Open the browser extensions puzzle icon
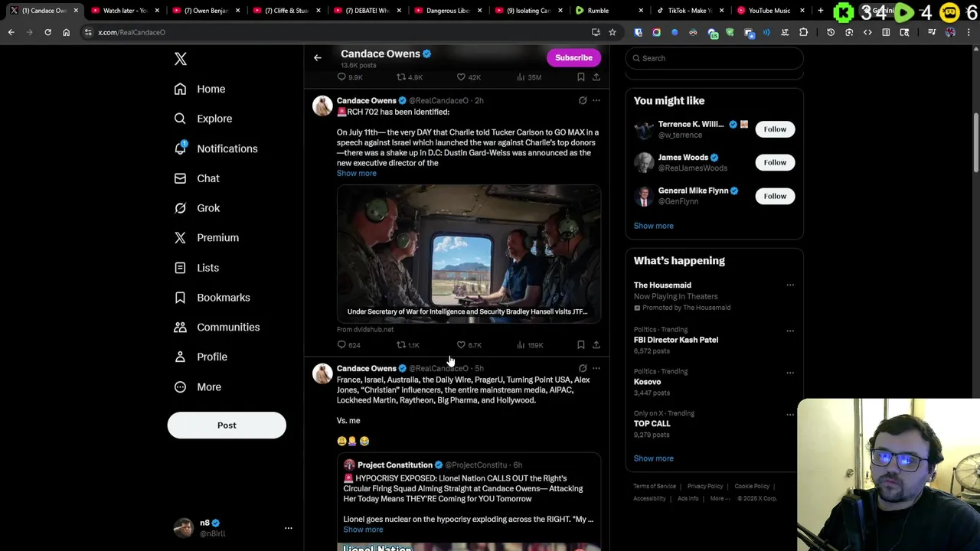 [803, 32]
